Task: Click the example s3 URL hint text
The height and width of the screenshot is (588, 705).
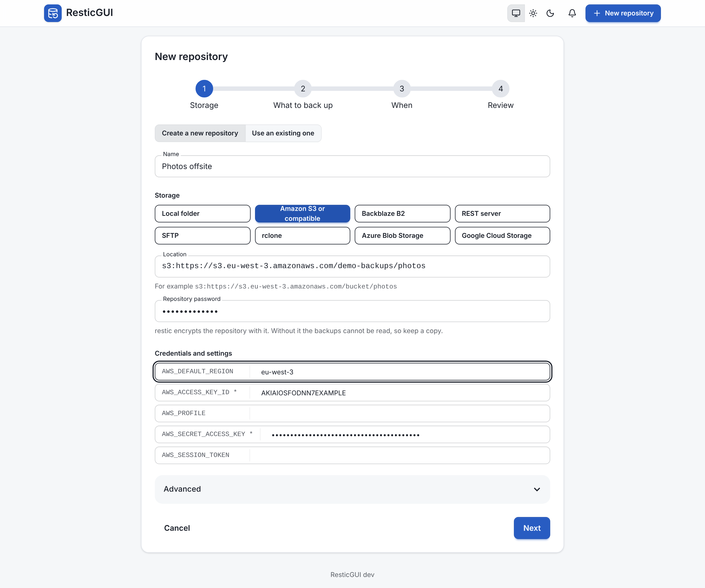Action: pos(296,286)
